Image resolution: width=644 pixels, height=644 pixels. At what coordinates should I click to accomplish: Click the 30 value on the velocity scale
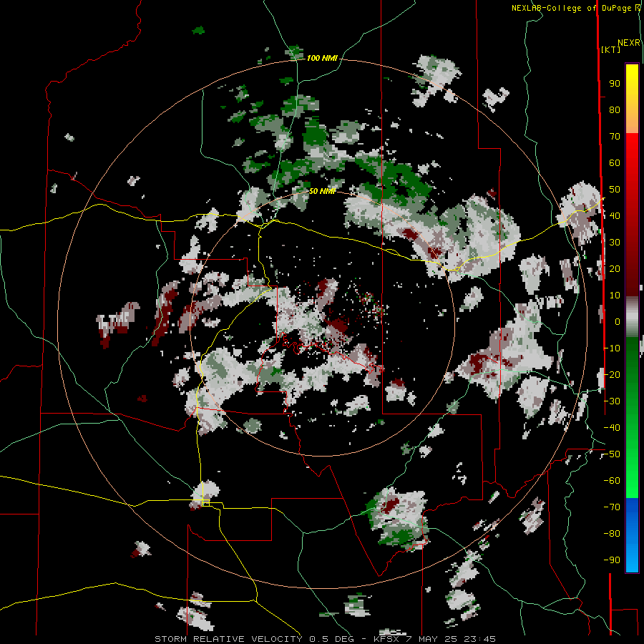615,243
